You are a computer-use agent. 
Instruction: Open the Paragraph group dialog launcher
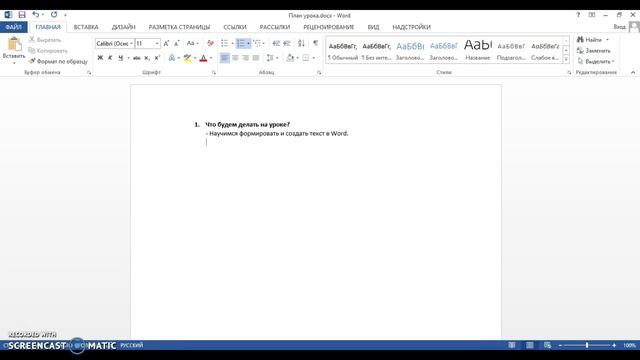pos(319,73)
